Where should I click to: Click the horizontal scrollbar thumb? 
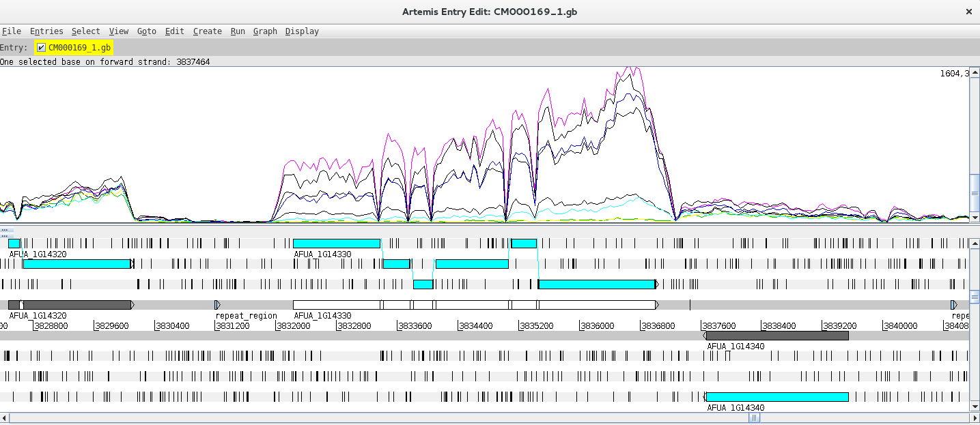(x=755, y=417)
